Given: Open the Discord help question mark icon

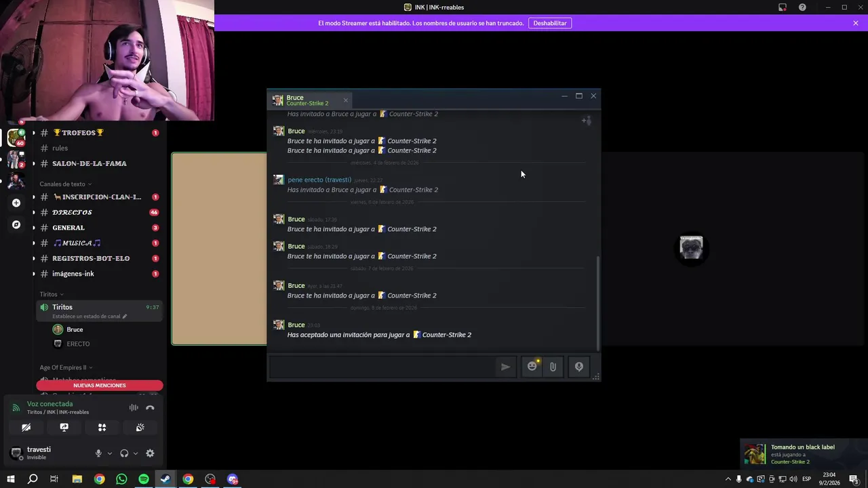Looking at the screenshot, I should (x=802, y=7).
